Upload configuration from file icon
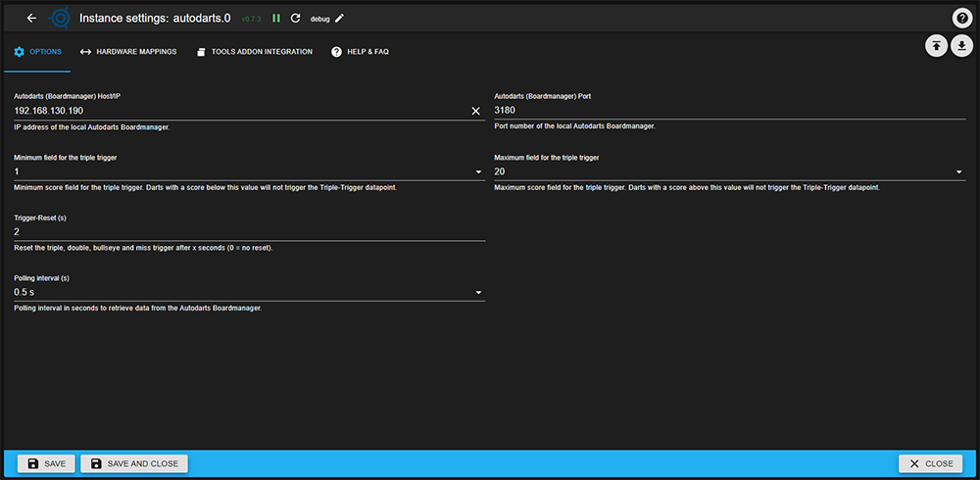This screenshot has width=980, height=480. 936,46
